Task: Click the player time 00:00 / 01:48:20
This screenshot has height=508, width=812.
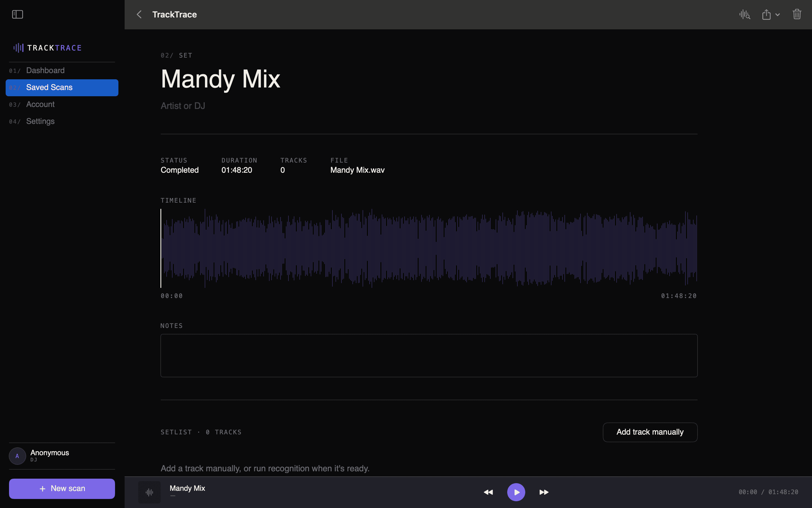Action: (768, 492)
